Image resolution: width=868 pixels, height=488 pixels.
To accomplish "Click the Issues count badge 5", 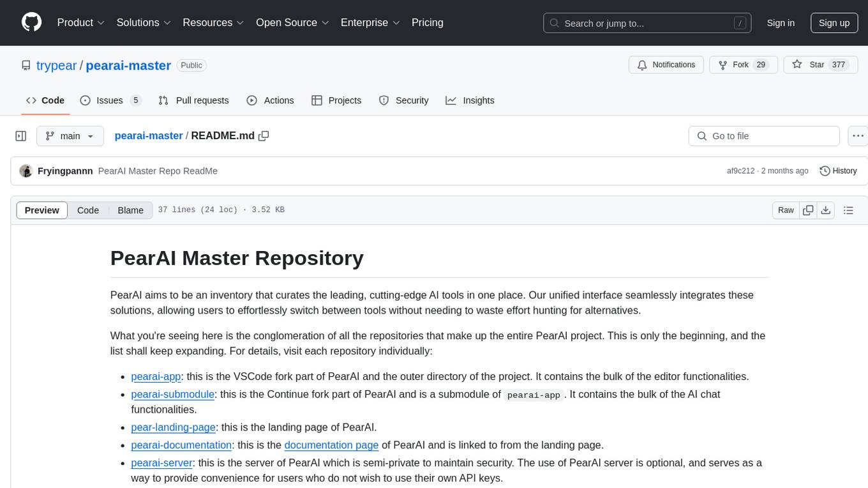I will coord(135,100).
